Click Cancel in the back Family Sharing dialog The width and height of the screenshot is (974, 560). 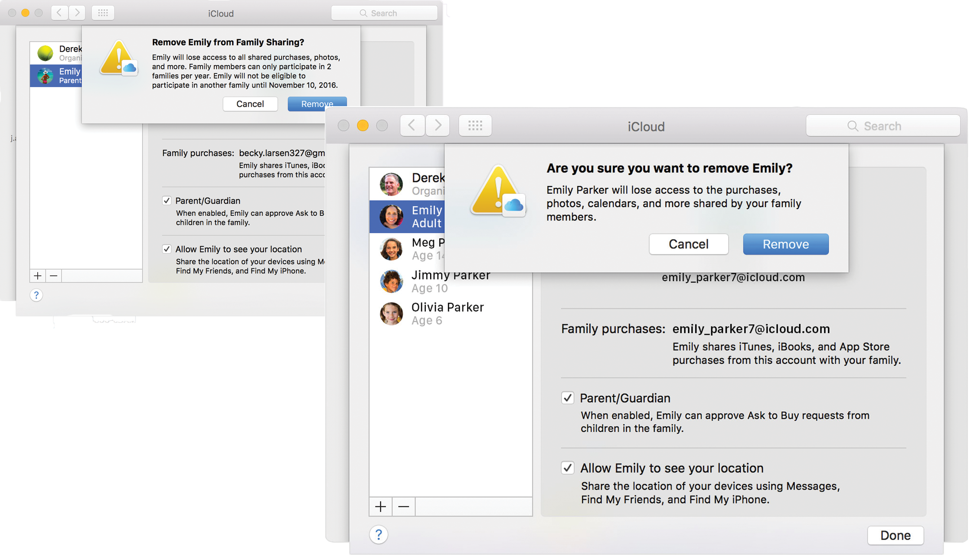tap(250, 104)
